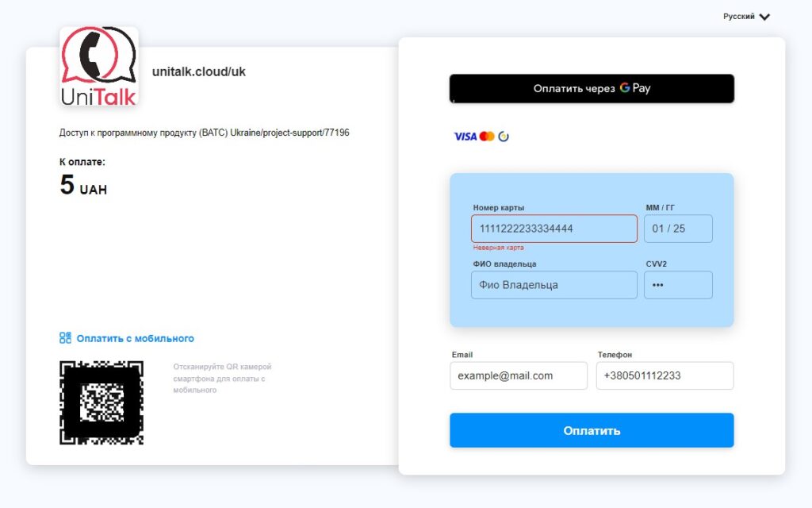Click the QR icon beside 'Оплатить с мобильного'
This screenshot has width=812, height=508.
coord(65,338)
